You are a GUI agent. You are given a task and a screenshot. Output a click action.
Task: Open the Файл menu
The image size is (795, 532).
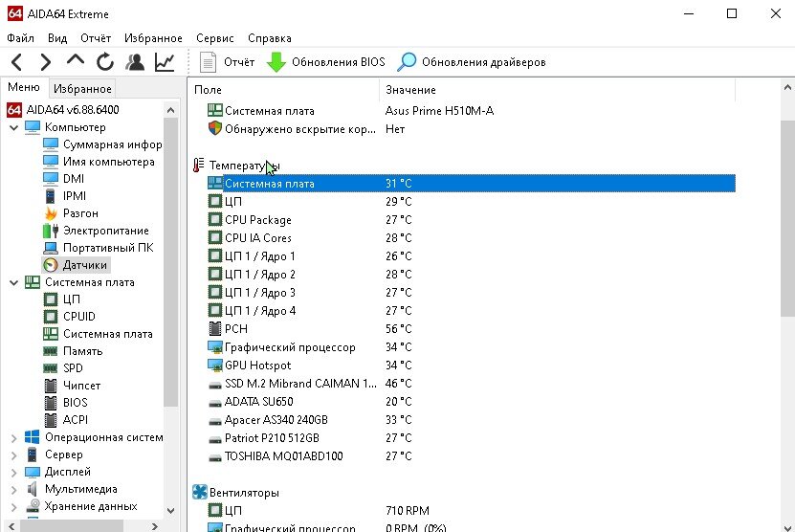point(21,38)
